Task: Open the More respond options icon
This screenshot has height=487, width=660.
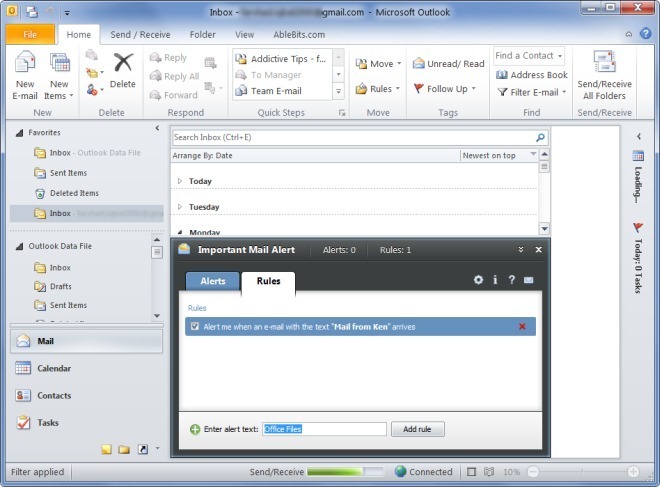Action: (x=213, y=88)
